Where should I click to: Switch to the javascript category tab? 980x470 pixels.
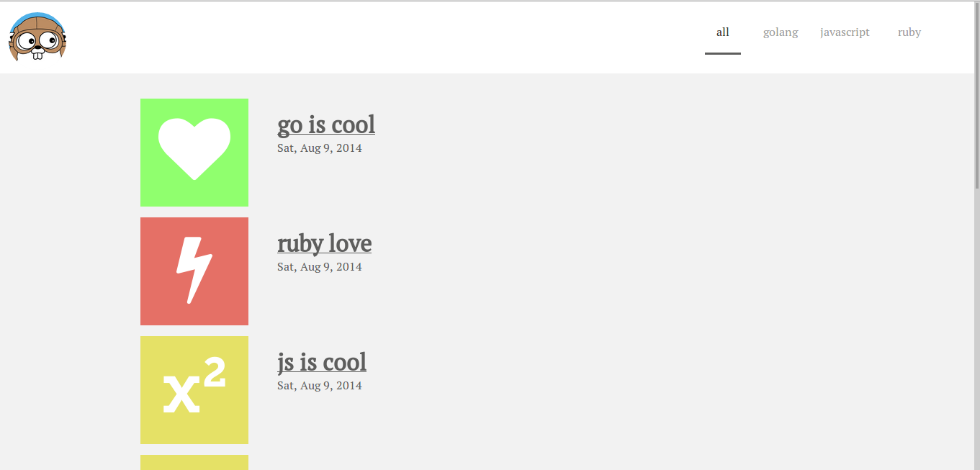[845, 32]
